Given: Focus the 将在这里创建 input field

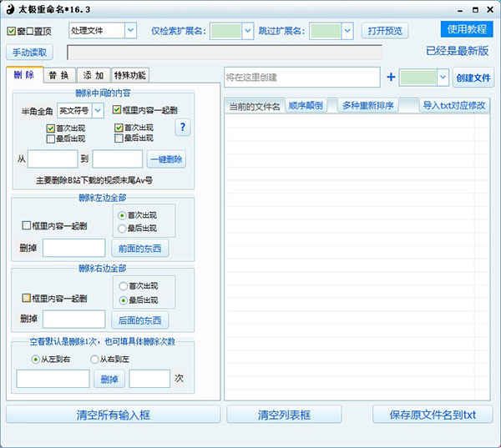Looking at the screenshot, I should [302, 77].
